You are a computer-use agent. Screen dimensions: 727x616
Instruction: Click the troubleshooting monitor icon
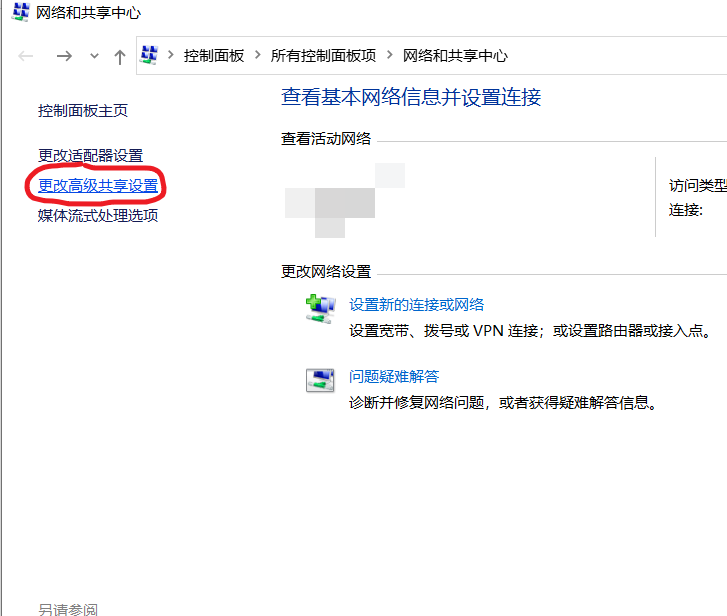click(320, 380)
